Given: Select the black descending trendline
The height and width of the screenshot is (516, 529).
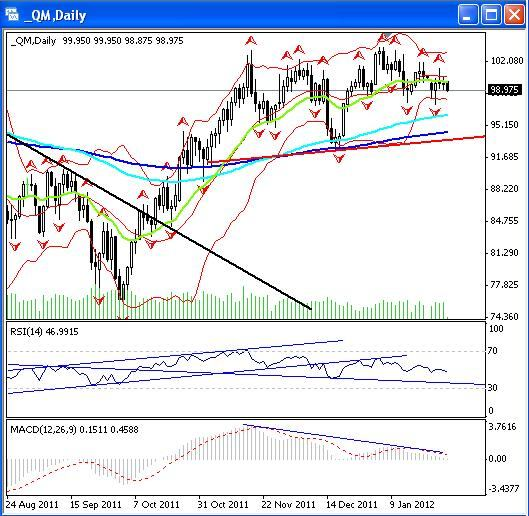Looking at the screenshot, I should click(x=159, y=221).
